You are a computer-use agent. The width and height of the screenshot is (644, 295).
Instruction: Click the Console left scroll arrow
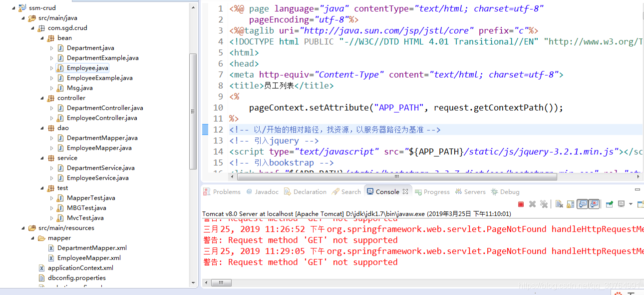click(206, 283)
